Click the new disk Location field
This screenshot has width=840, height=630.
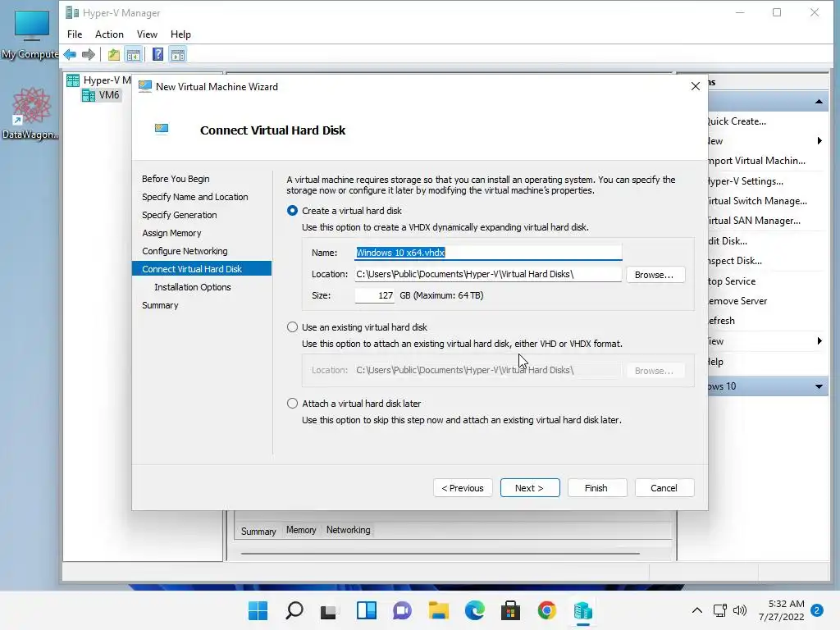click(488, 274)
